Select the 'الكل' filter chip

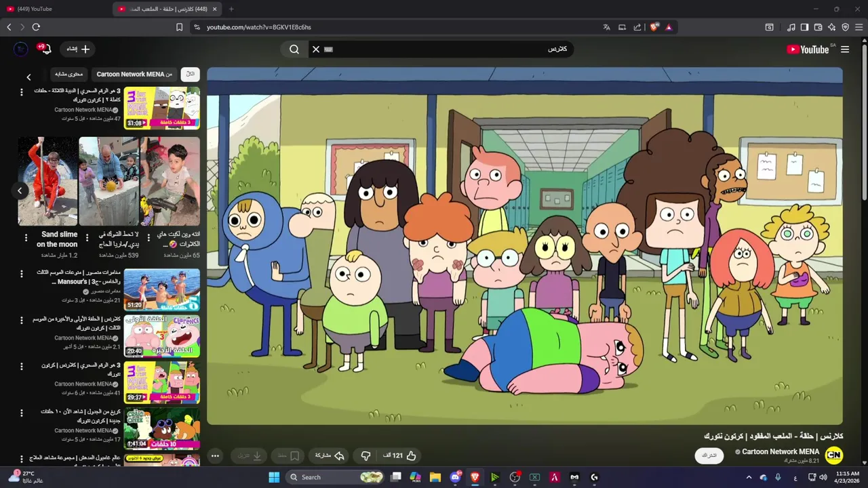[x=191, y=74]
